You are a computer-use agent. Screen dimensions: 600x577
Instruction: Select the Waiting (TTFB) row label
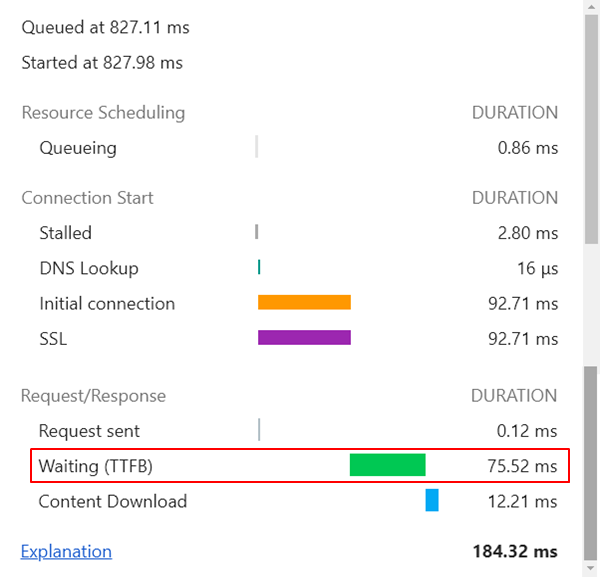[96, 466]
